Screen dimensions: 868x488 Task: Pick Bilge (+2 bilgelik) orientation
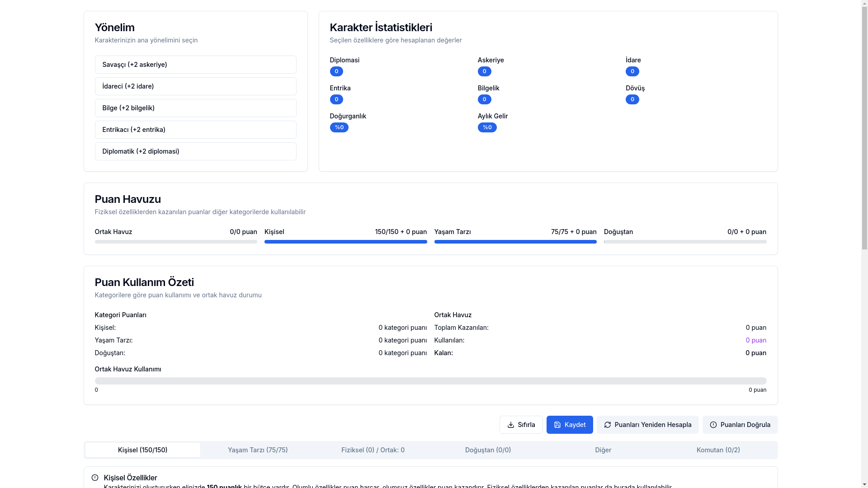195,108
